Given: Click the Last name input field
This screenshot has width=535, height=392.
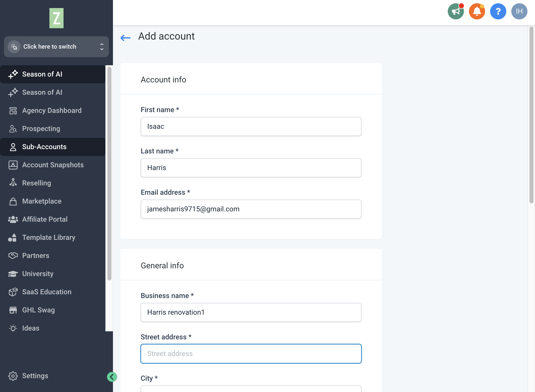Looking at the screenshot, I should click(x=251, y=168).
